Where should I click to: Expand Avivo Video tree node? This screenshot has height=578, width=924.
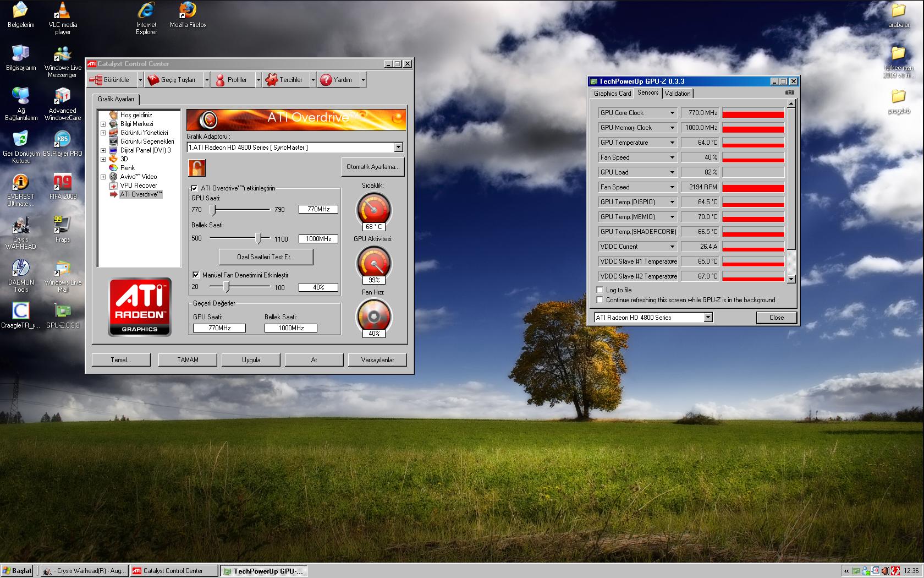(103, 177)
